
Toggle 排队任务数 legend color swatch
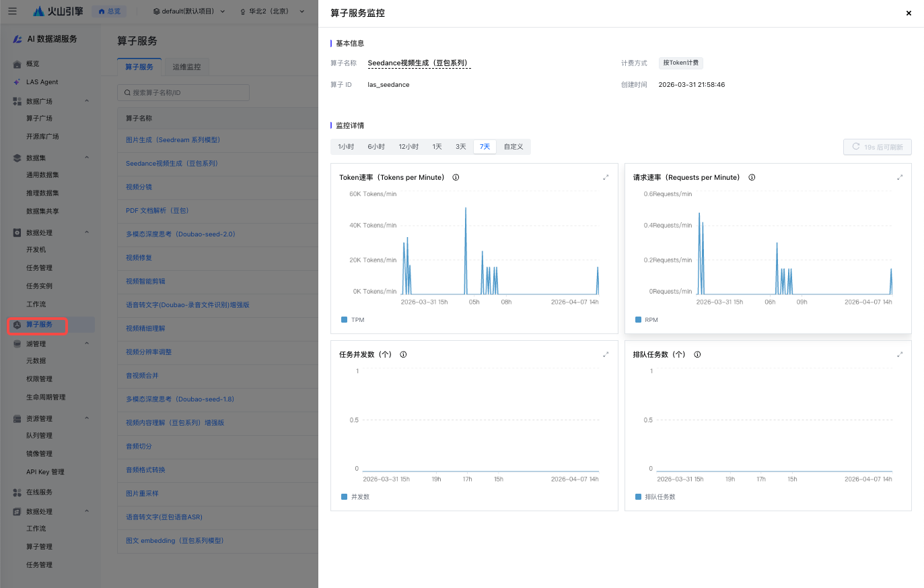tap(638, 497)
